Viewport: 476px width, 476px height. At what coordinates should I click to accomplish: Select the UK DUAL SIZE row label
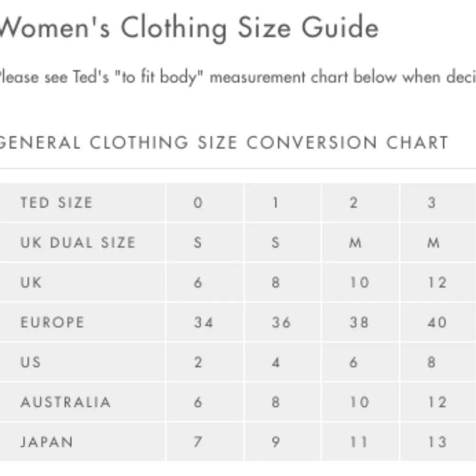(78, 243)
